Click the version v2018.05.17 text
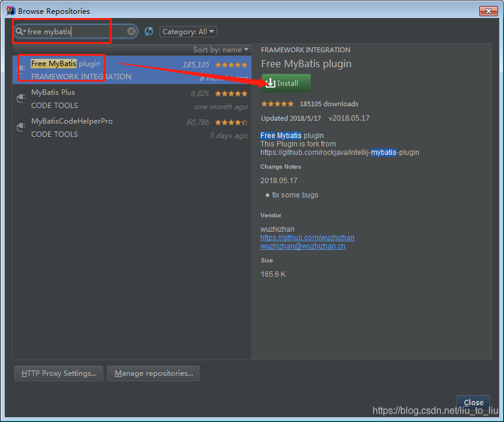This screenshot has width=504, height=422. [x=349, y=118]
